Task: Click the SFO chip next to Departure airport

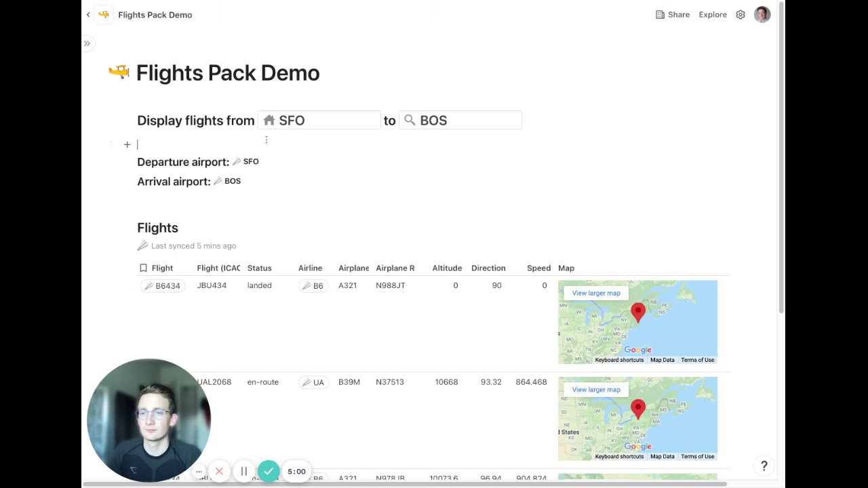Action: coord(245,161)
